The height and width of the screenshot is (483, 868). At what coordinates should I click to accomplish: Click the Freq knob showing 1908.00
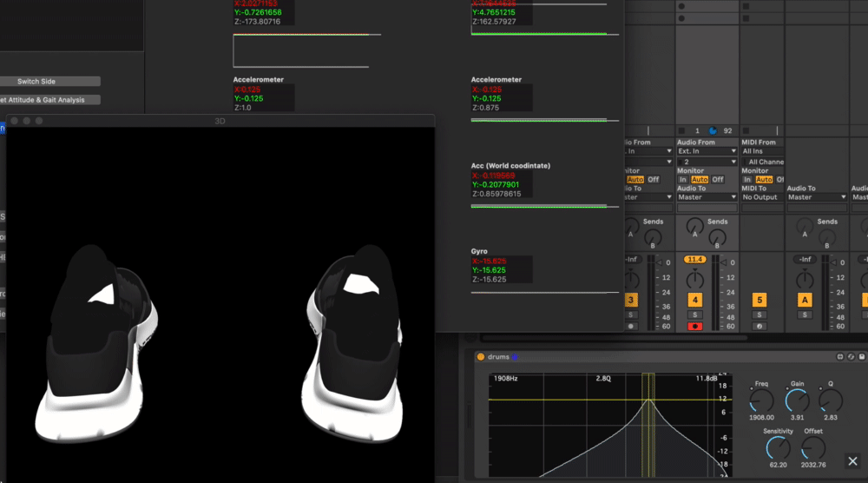[x=760, y=402]
